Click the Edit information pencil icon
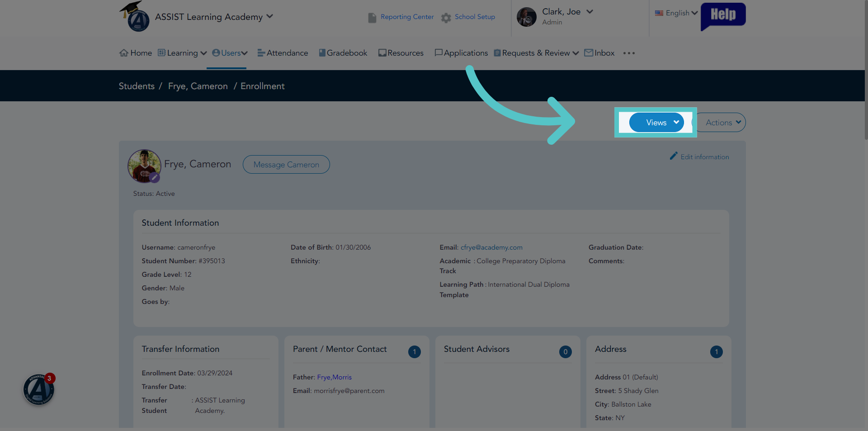Image resolution: width=868 pixels, height=431 pixels. click(x=674, y=156)
